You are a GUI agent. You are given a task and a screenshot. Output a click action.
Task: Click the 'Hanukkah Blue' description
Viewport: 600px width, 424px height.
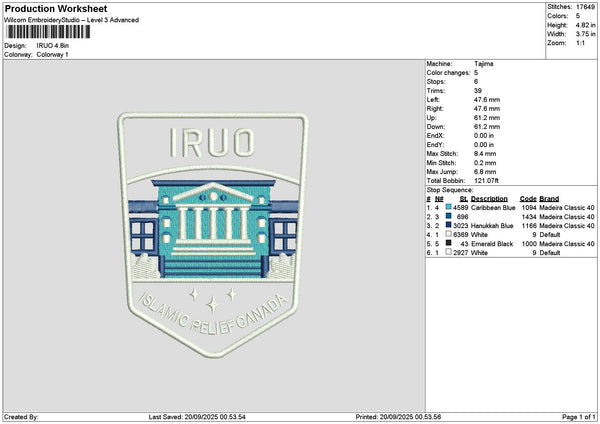click(492, 226)
